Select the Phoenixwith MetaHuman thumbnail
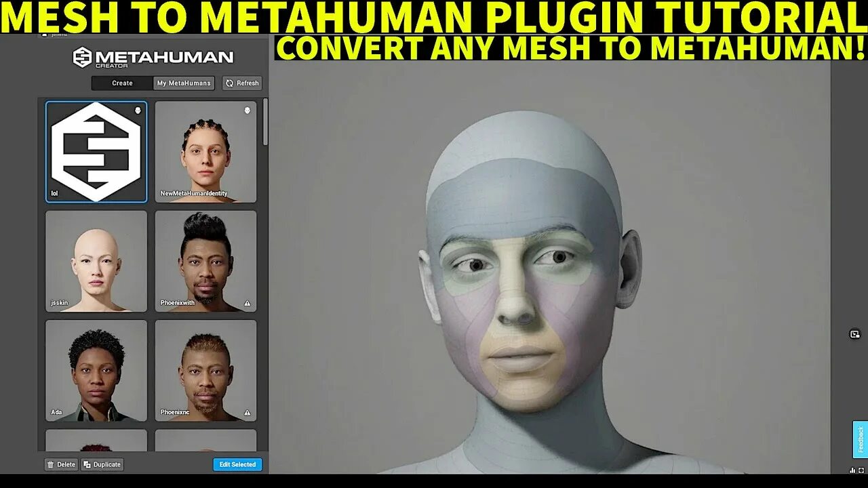This screenshot has width=868, height=488. (x=205, y=261)
